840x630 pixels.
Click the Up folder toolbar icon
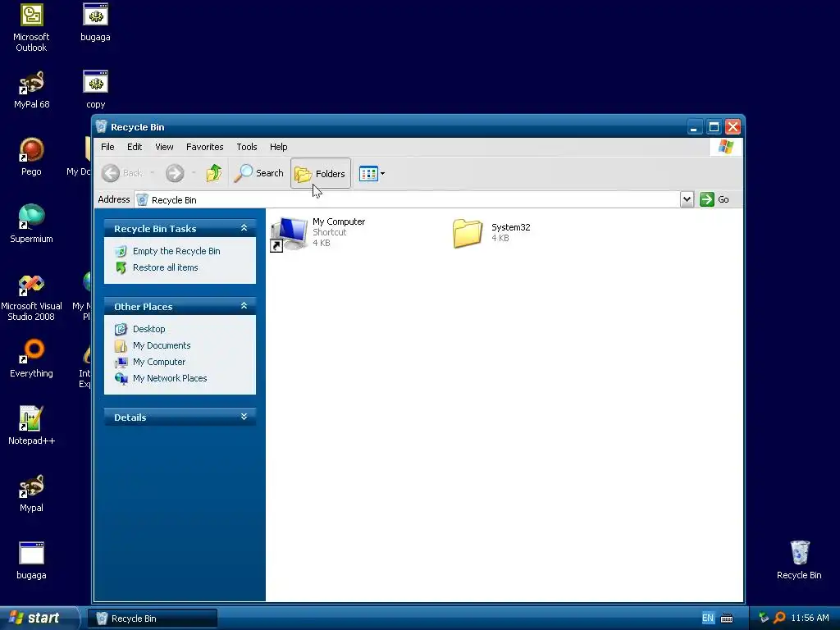pos(214,173)
